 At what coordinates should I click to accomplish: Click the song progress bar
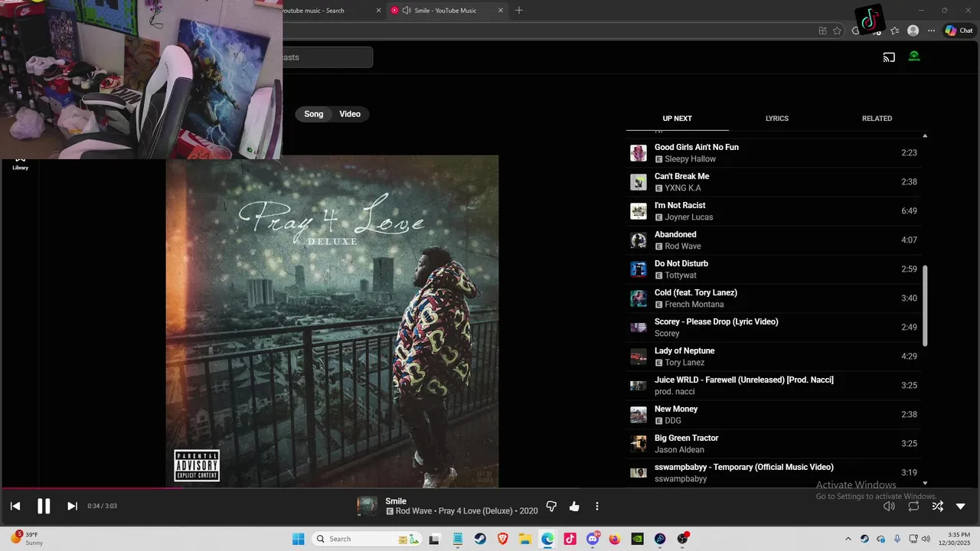490,488
